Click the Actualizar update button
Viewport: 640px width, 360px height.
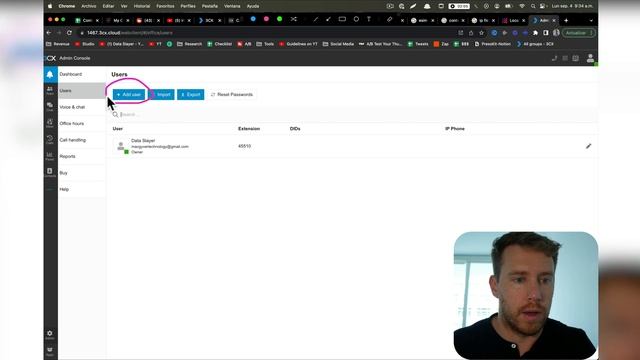pos(579,33)
